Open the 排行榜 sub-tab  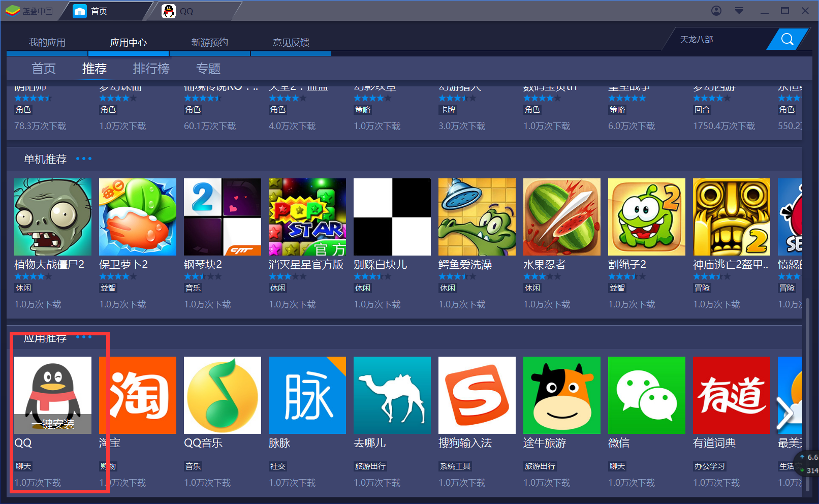[151, 69]
